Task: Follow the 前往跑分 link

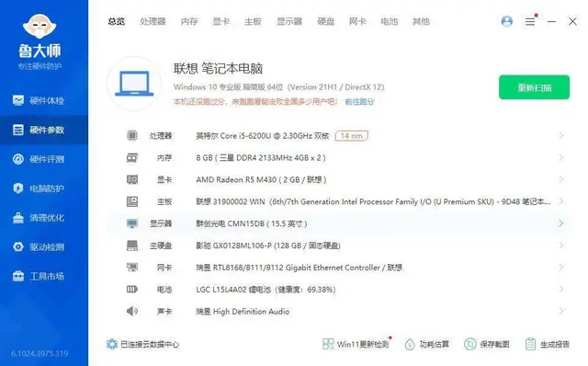Action: [x=359, y=102]
